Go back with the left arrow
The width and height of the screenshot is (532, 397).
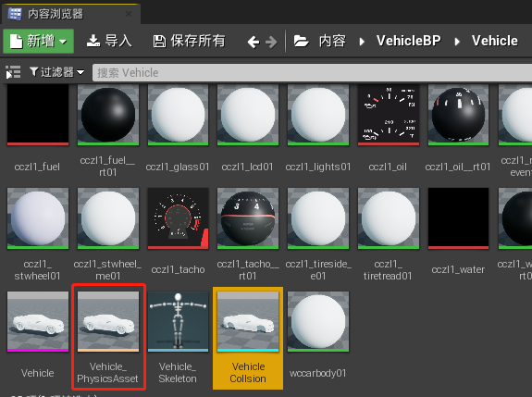tap(254, 42)
